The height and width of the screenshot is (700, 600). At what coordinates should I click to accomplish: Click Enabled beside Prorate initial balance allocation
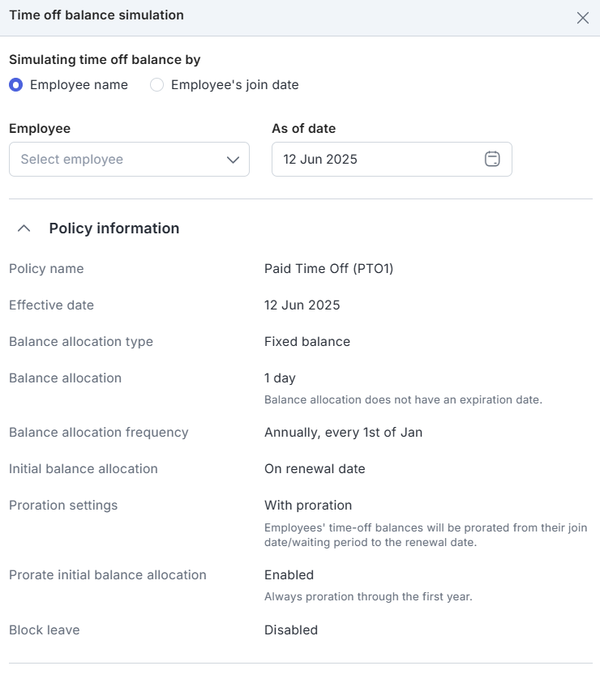(289, 575)
